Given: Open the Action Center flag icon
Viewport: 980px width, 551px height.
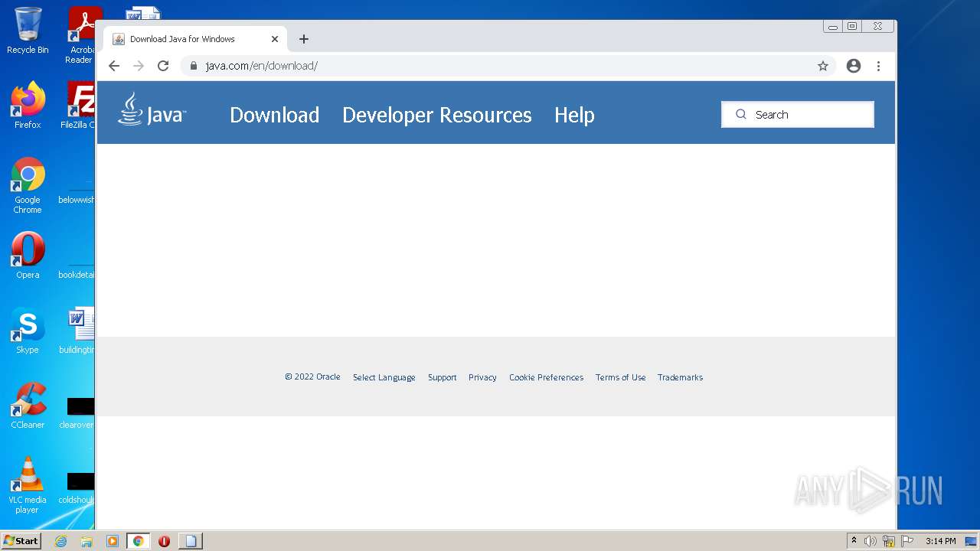Looking at the screenshot, I should coord(907,541).
